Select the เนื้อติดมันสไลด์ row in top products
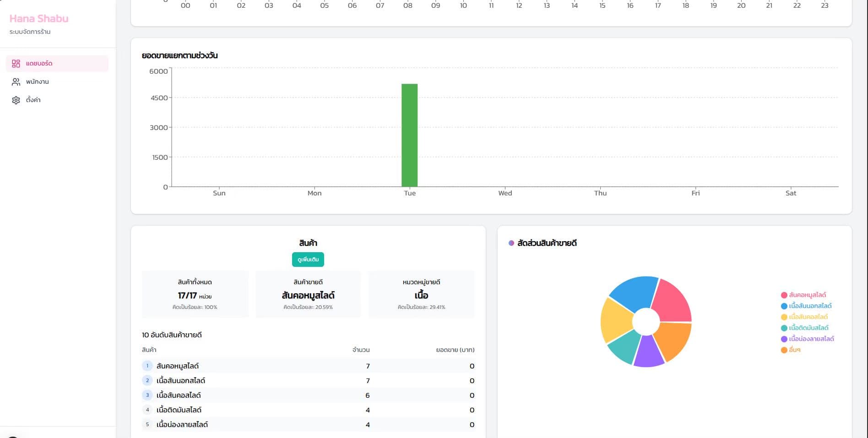Image resolution: width=868 pixels, height=438 pixels. point(308,410)
